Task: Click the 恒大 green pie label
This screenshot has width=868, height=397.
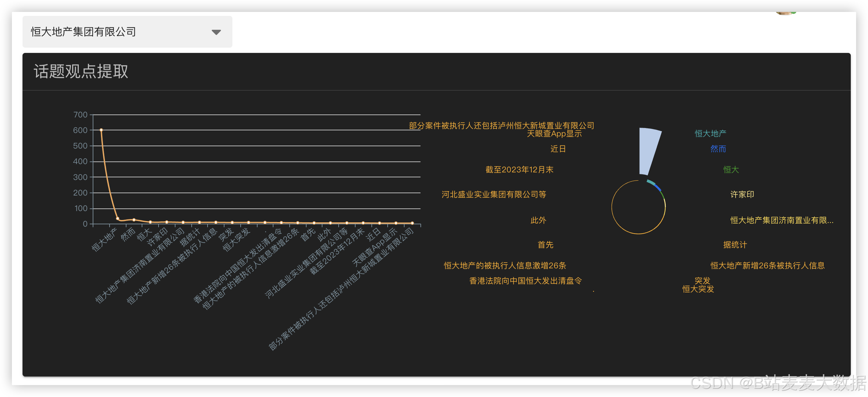Action: (731, 169)
